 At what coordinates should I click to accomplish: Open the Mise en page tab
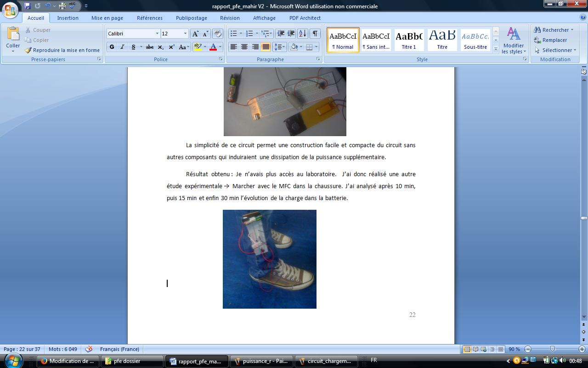pyautogui.click(x=107, y=18)
